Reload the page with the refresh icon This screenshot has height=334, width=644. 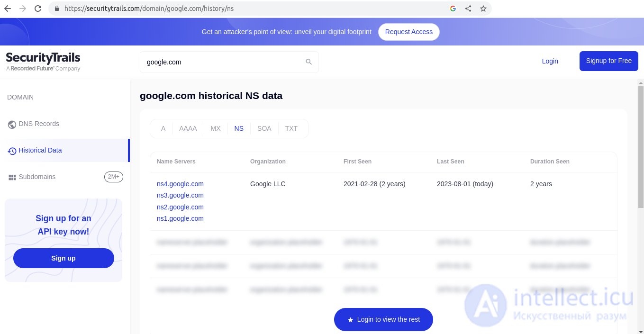(38, 9)
